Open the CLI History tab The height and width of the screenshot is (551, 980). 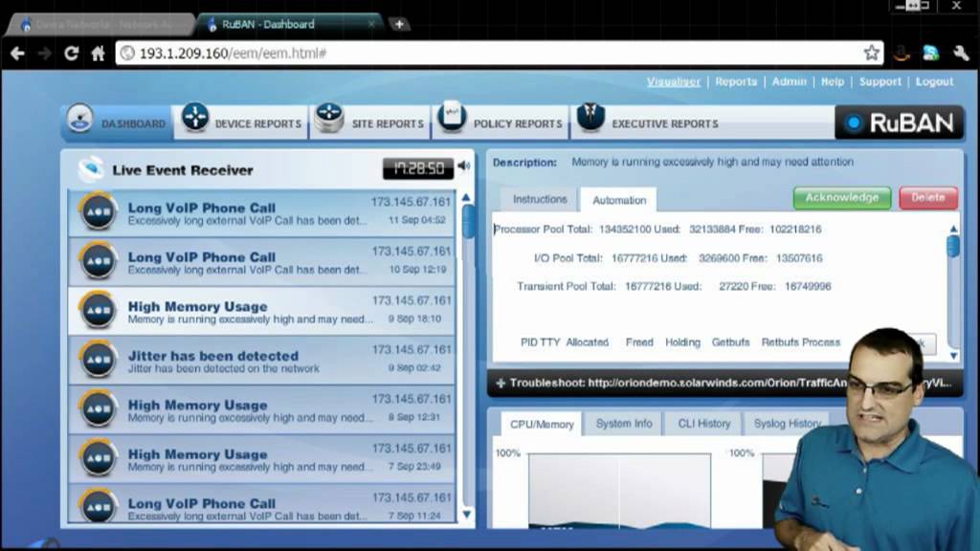click(x=703, y=424)
